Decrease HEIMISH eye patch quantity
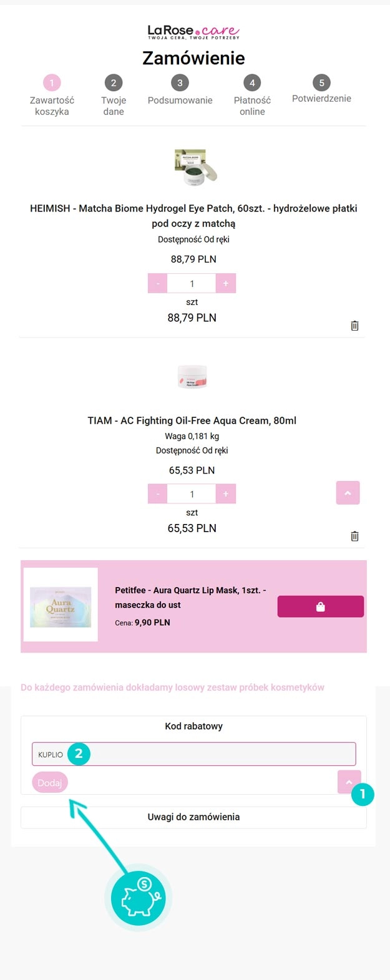The image size is (390, 980). 158,283
